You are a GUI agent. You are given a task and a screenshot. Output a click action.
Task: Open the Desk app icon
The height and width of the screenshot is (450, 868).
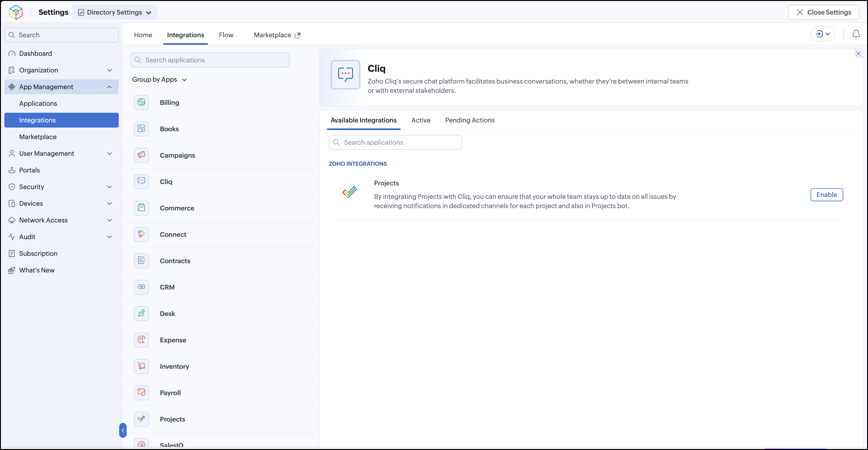pyautogui.click(x=141, y=313)
